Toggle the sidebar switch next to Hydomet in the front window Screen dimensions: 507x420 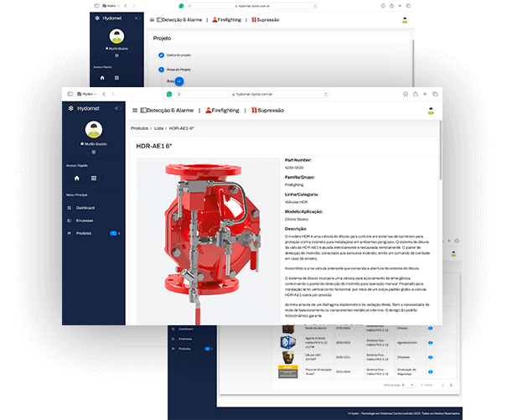(x=118, y=108)
